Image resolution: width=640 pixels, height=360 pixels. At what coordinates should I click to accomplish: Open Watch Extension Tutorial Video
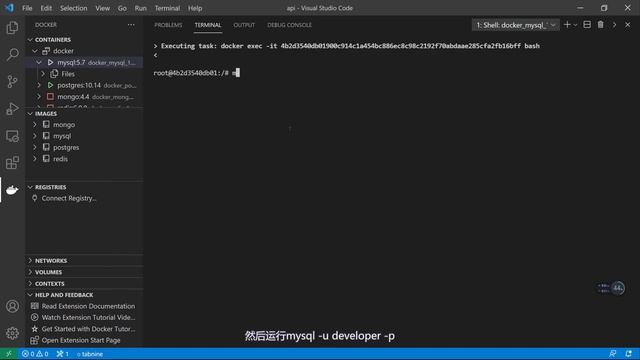pos(88,318)
